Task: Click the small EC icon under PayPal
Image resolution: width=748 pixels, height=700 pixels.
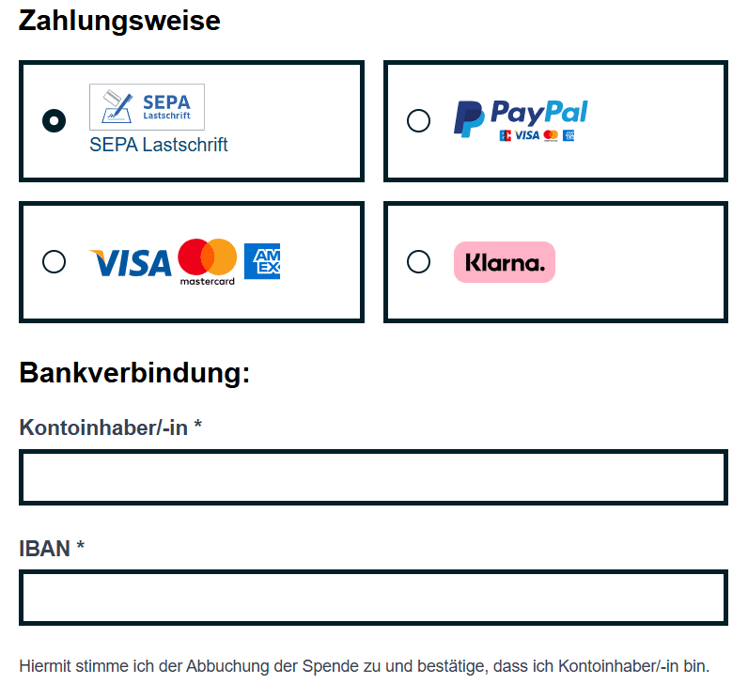Action: coord(505,135)
